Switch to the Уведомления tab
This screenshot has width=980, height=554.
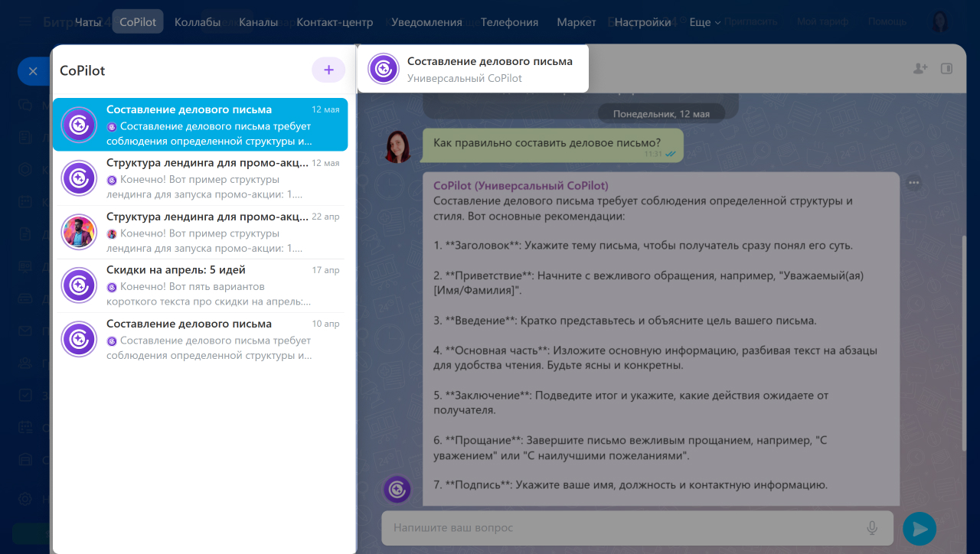point(427,22)
